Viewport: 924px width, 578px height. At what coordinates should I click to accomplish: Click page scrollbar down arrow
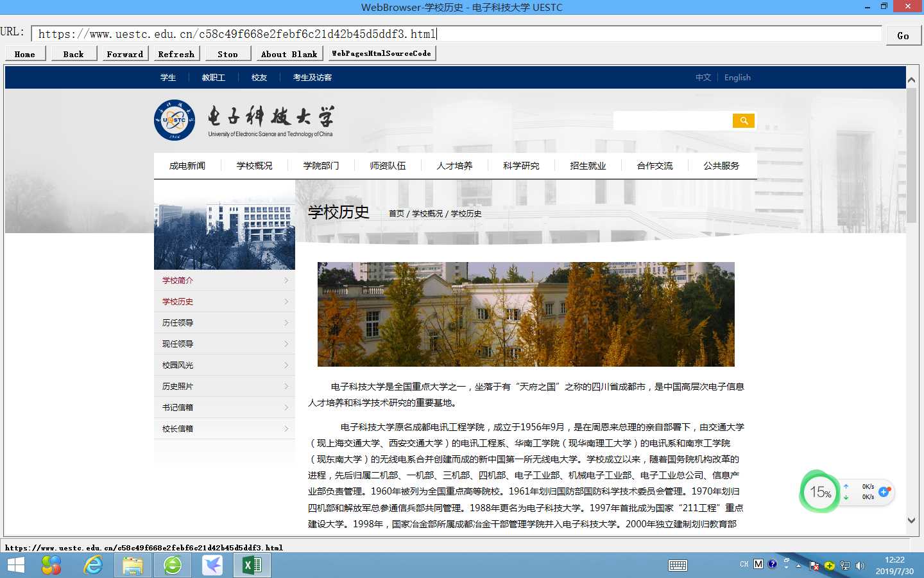pyautogui.click(x=911, y=521)
